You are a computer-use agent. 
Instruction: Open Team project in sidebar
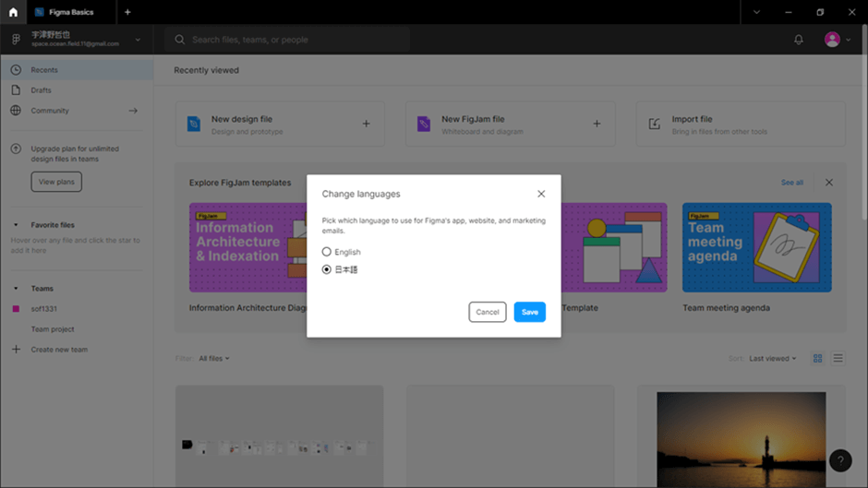pyautogui.click(x=52, y=329)
